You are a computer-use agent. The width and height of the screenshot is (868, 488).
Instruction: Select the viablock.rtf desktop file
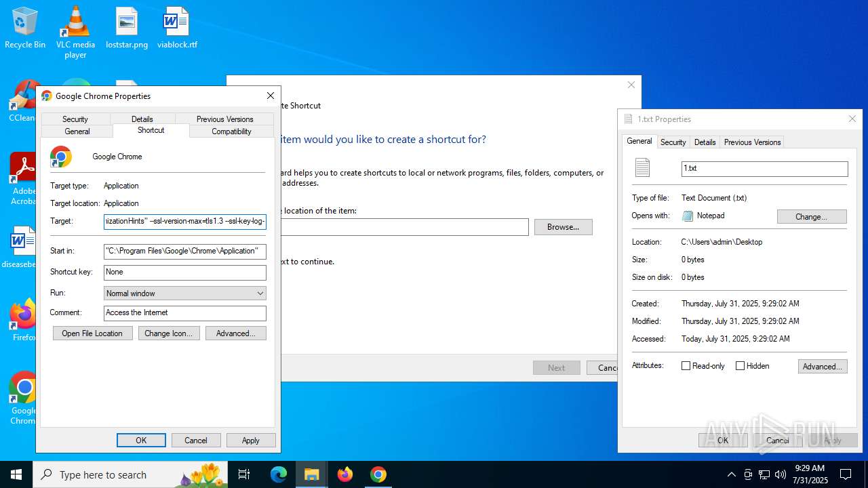(x=177, y=28)
